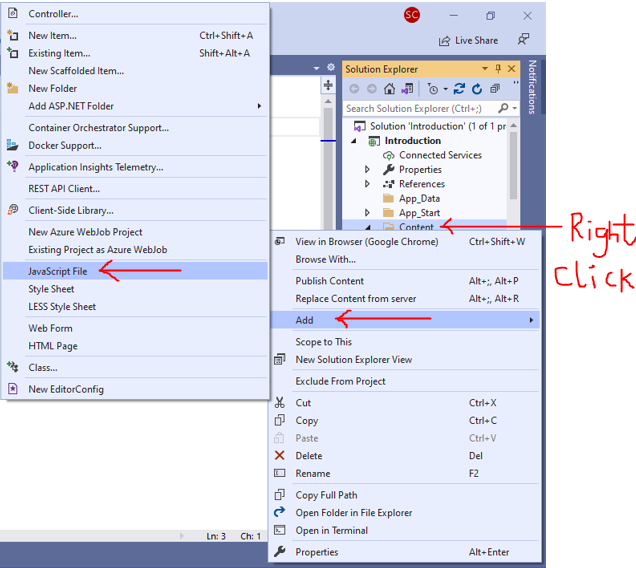Click the Class icon in the Add submenu
This screenshot has height=568, width=636.
(x=13, y=367)
